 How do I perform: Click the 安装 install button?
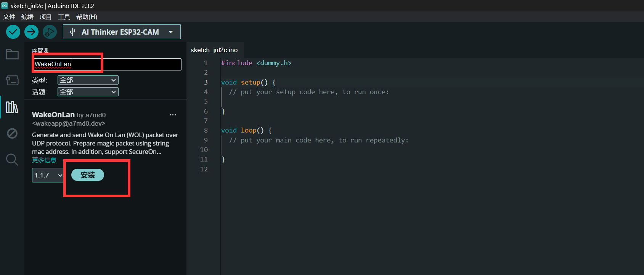coord(88,175)
